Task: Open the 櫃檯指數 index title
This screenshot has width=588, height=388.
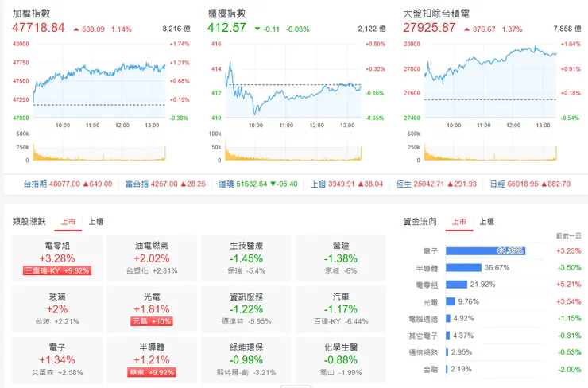Action: pos(226,14)
